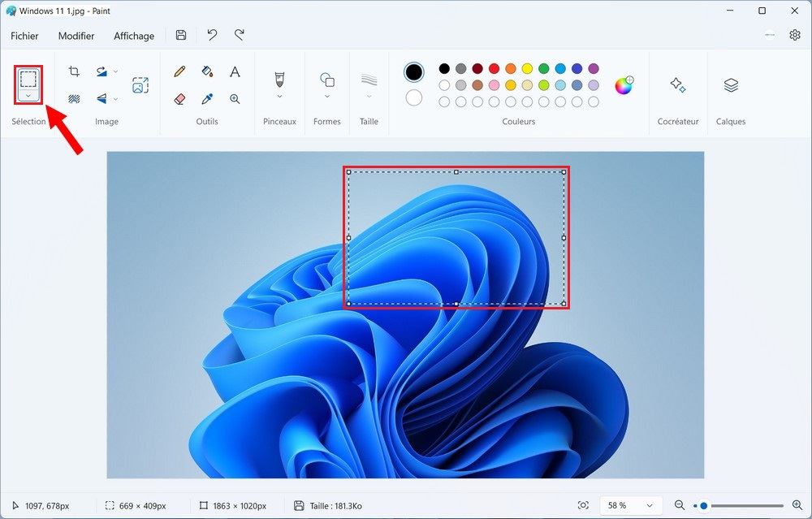Open the Edit colors wheel
Viewport: 812px width, 519px height.
[x=624, y=85]
